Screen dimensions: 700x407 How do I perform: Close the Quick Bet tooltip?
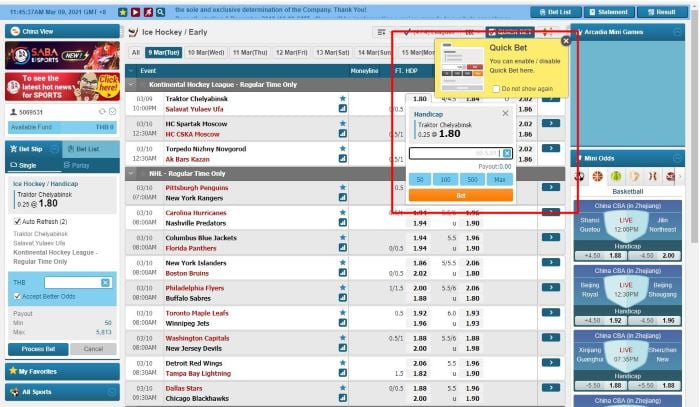point(566,41)
